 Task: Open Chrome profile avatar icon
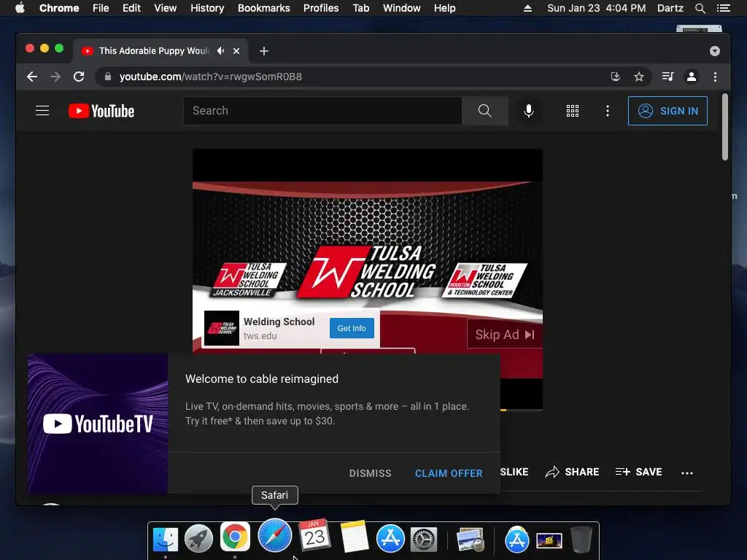click(x=692, y=77)
